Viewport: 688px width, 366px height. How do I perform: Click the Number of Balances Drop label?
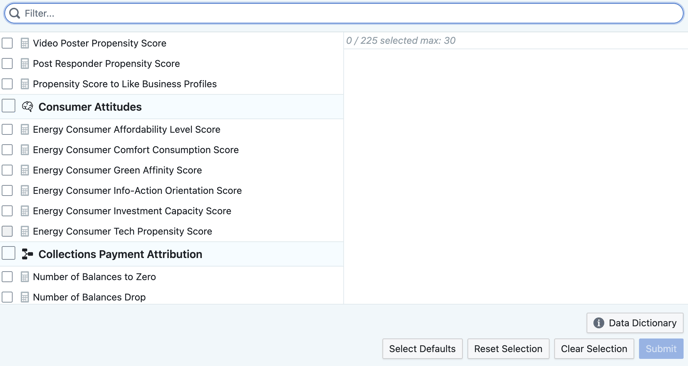pos(89,297)
